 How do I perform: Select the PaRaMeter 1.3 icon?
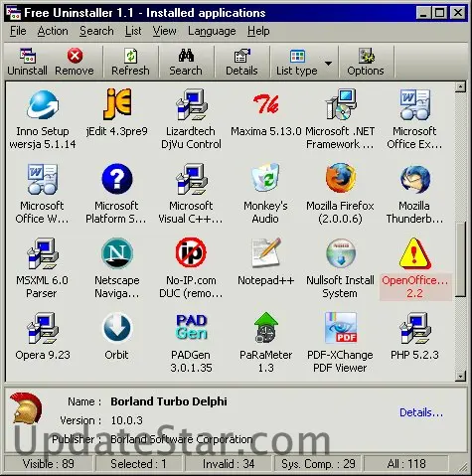point(266,328)
